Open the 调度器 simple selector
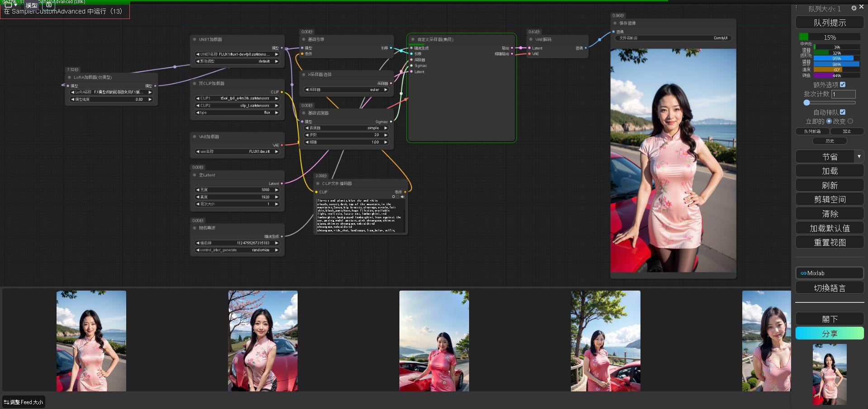Image resolution: width=868 pixels, height=409 pixels. (346, 128)
